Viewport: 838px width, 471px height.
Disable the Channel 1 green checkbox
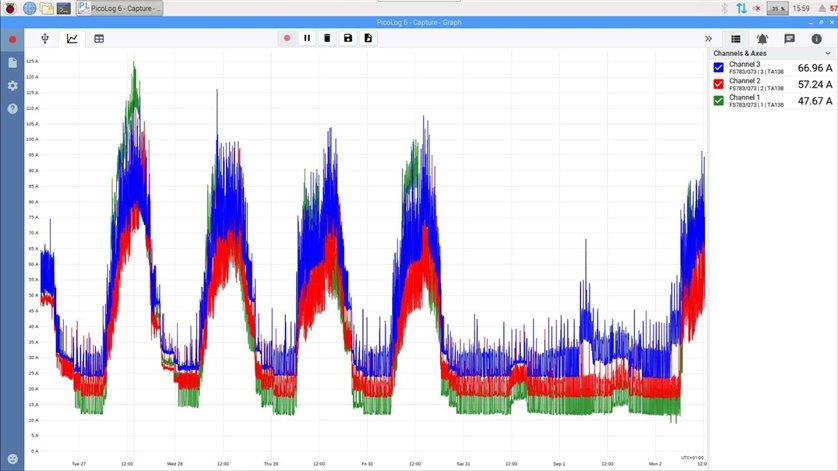point(718,101)
